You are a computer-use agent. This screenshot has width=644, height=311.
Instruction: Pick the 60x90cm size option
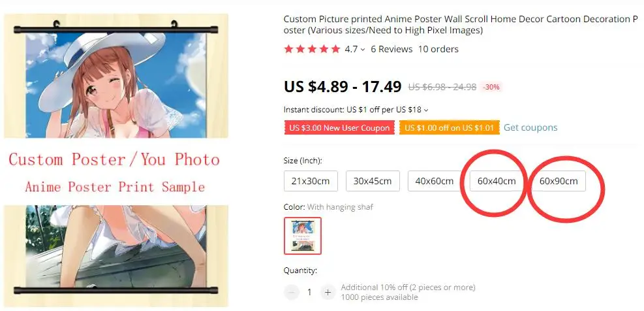coord(559,181)
